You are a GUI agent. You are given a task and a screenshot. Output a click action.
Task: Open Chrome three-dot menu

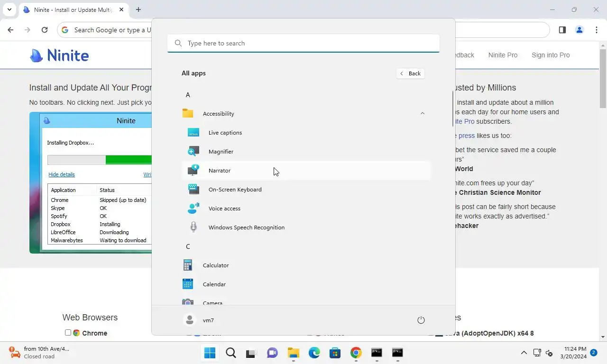tap(597, 30)
